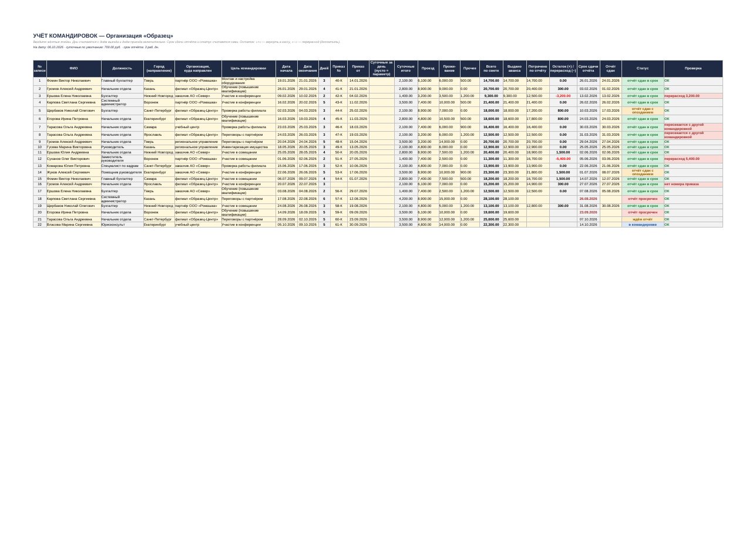
Task: Click the «Цель командировки» header cell
Action: pos(248,69)
